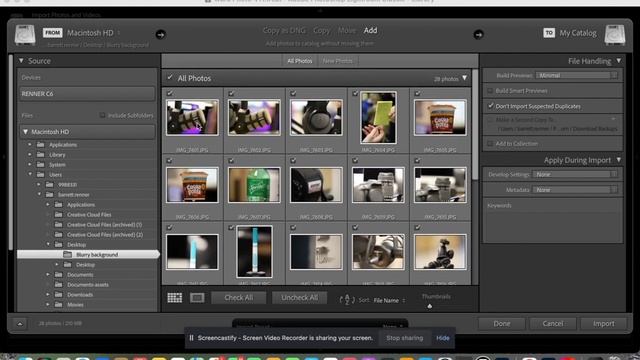Screen dimensions: 640x360
Task: Click the FROM badge
Action: pyautogui.click(x=53, y=33)
